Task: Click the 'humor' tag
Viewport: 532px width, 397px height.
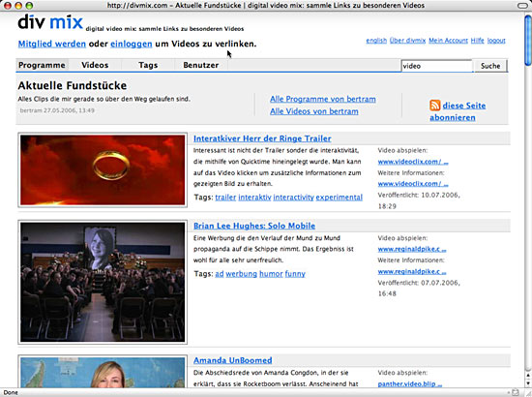Action: coord(271,274)
